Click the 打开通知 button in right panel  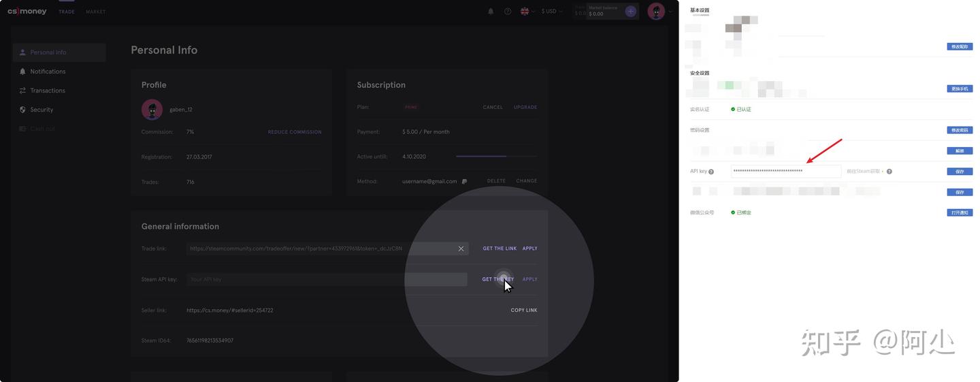point(960,212)
